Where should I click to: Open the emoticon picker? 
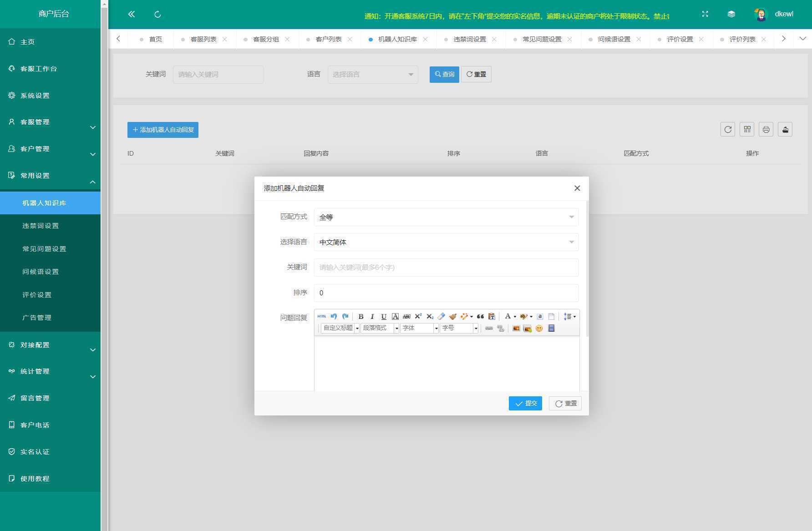pyautogui.click(x=539, y=328)
